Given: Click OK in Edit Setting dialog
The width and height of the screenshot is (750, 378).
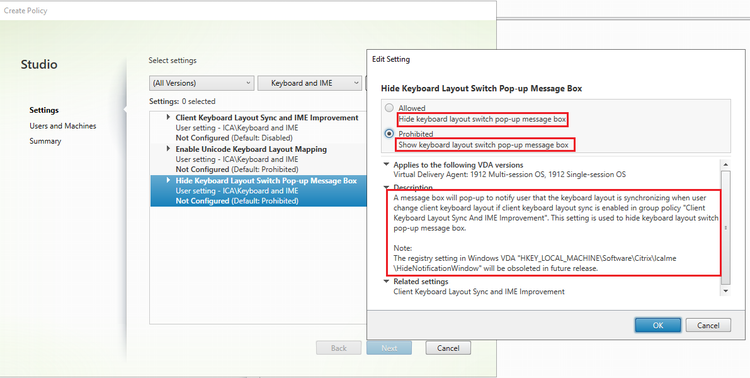Looking at the screenshot, I should point(658,325).
